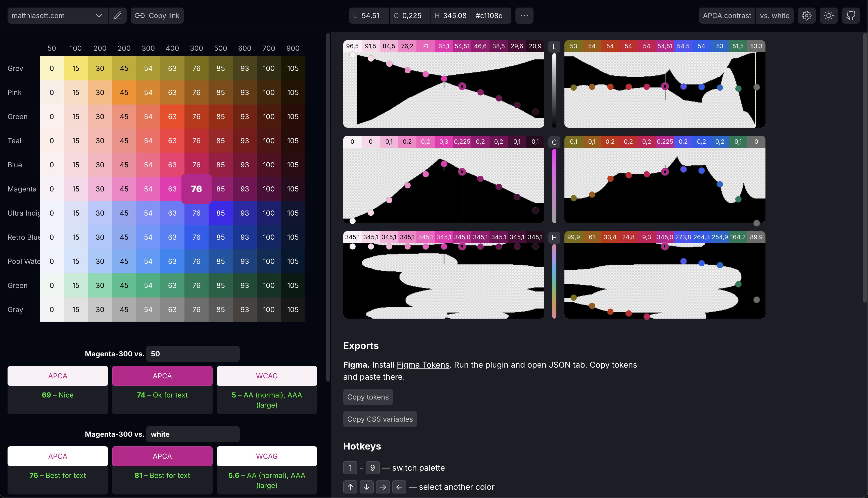
Task: Click the hotkey key labeled 9
Action: point(372,468)
